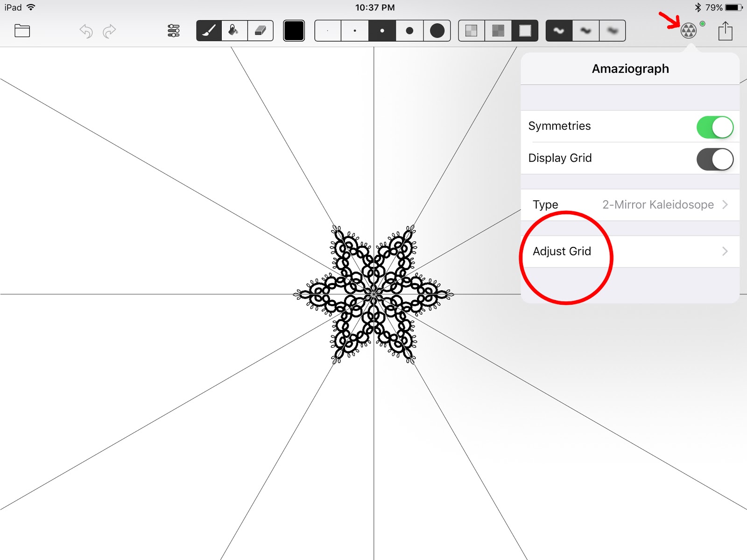Open the share and export menu
Viewport: 747px width, 560px height.
pos(725,31)
